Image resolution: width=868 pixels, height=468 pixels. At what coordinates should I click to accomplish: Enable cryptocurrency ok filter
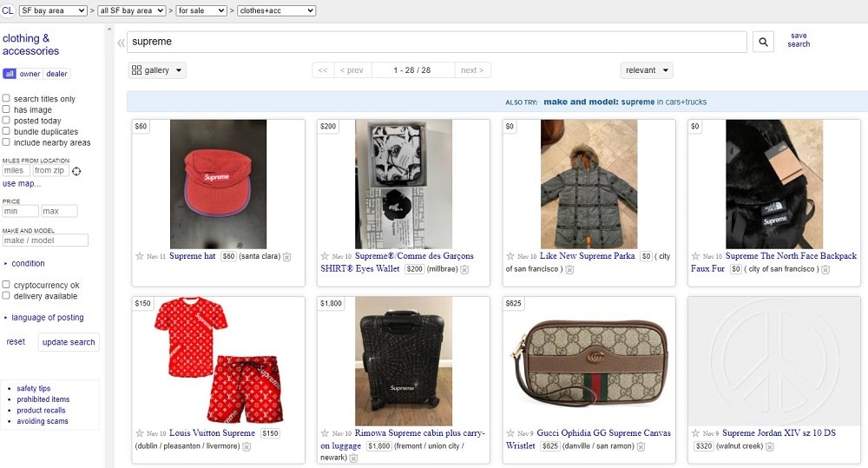pos(6,285)
